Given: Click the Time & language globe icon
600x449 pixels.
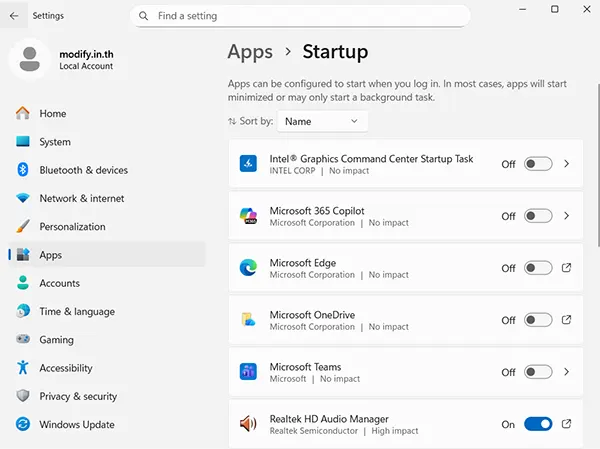Looking at the screenshot, I should [23, 311].
